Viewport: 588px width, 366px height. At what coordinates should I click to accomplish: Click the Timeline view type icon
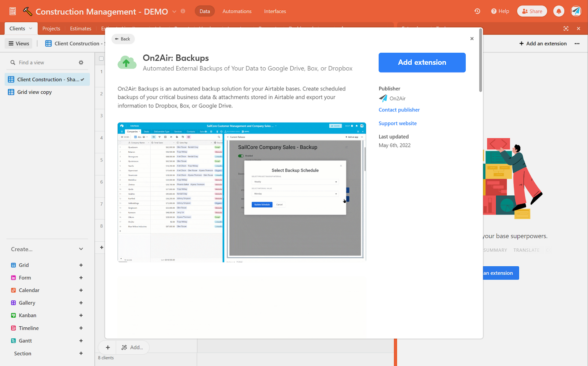14,328
